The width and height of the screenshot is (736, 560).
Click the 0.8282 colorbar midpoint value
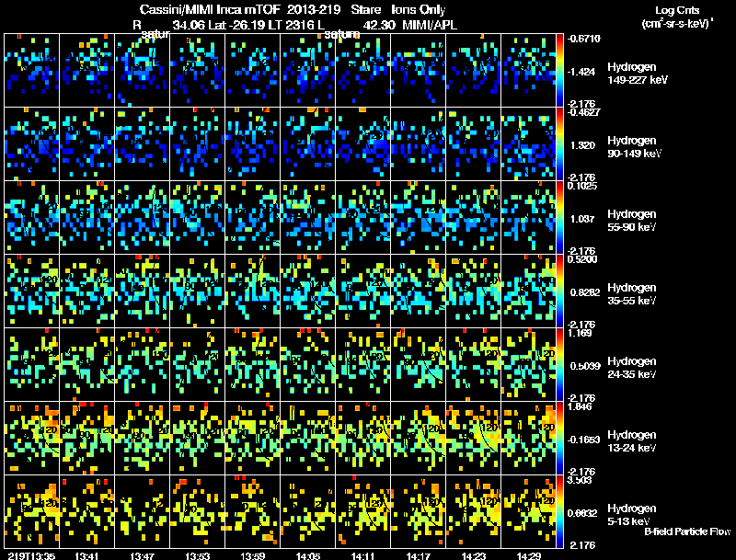[x=585, y=292]
